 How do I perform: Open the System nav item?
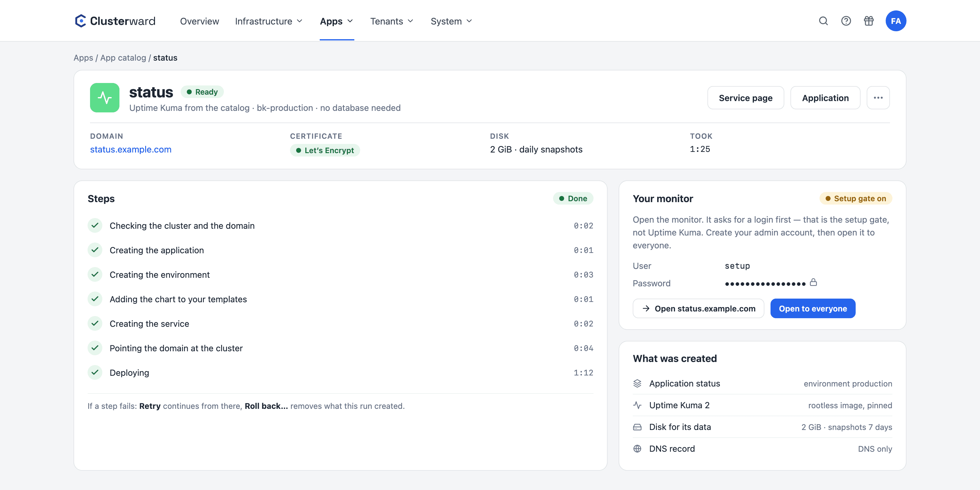pyautogui.click(x=452, y=21)
